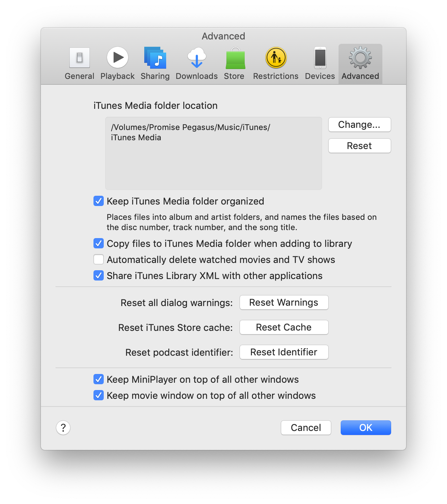Enable Automatically delete watched movies and TV shows
Screen dimensions: 447x504
(x=99, y=259)
